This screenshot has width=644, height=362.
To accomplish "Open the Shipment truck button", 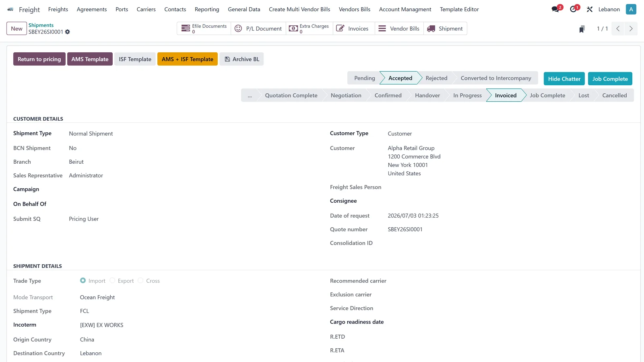I will [x=445, y=29].
